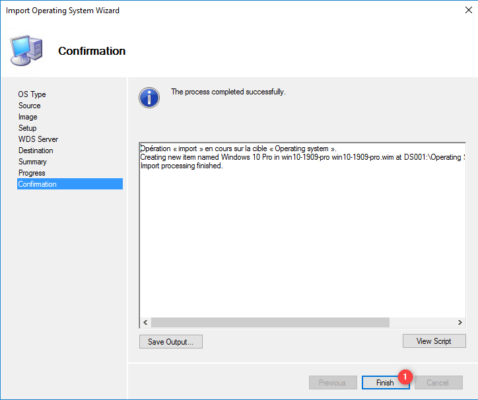478x400 pixels.
Task: Click the output box left scroll arrow
Action: pyautogui.click(x=145, y=322)
